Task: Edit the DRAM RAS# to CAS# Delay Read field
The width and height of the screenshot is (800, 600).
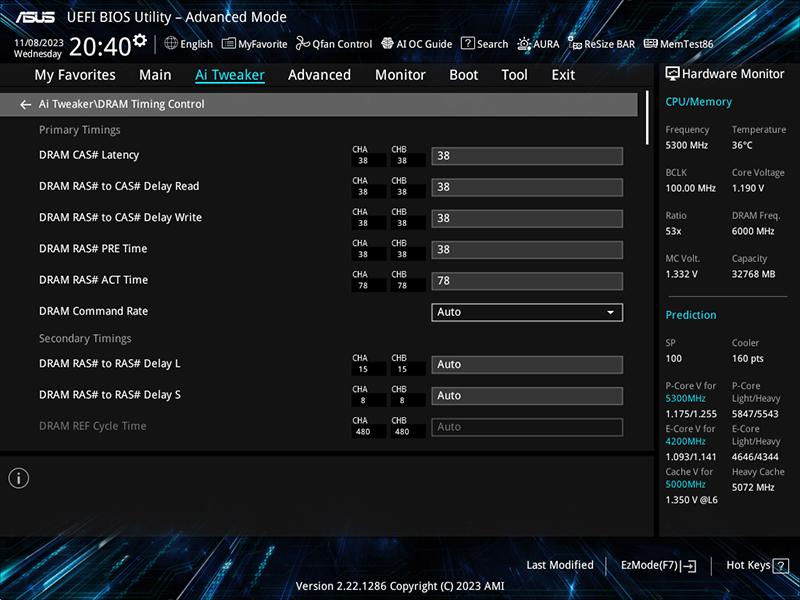Action: [527, 187]
